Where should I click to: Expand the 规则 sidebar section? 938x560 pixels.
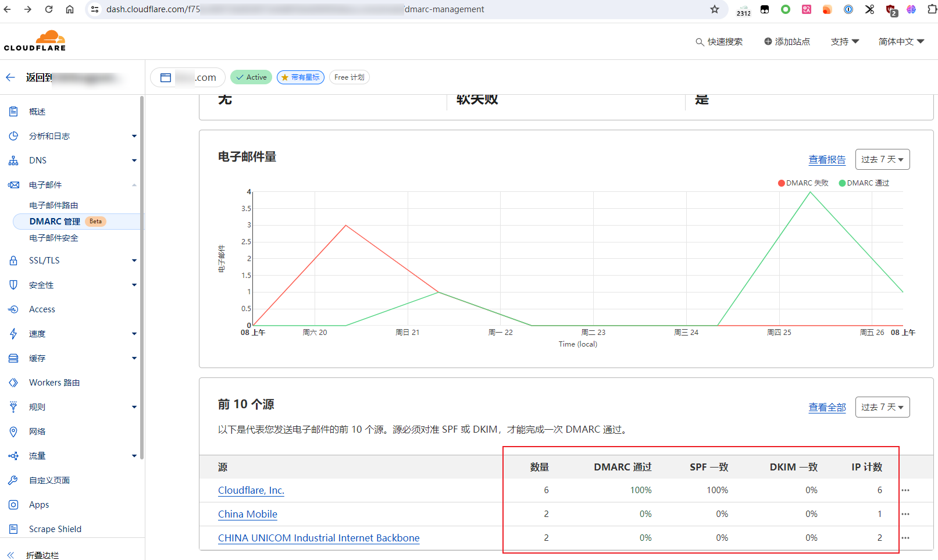tap(134, 407)
